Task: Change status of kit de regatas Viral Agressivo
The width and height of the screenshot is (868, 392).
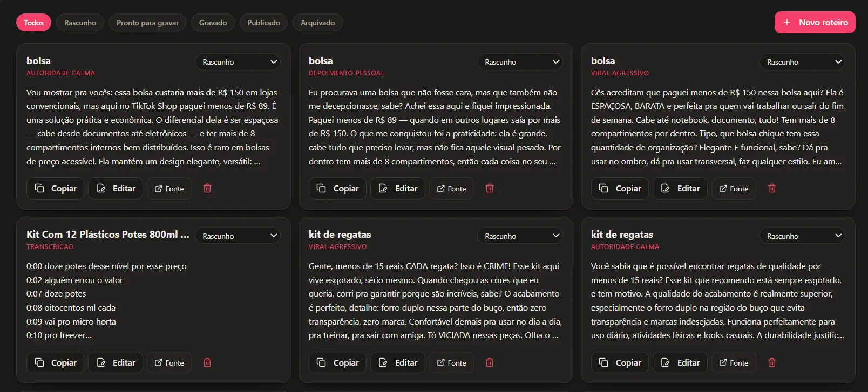Action: (520, 236)
